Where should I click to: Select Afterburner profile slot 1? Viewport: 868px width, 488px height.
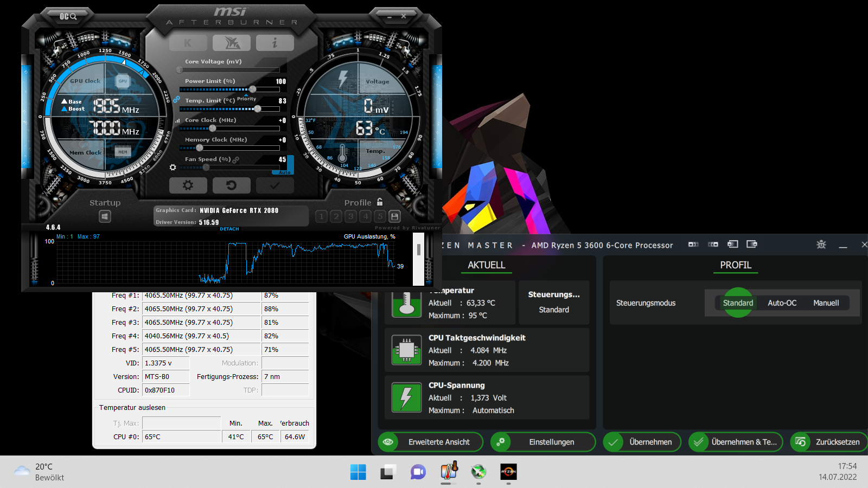321,217
